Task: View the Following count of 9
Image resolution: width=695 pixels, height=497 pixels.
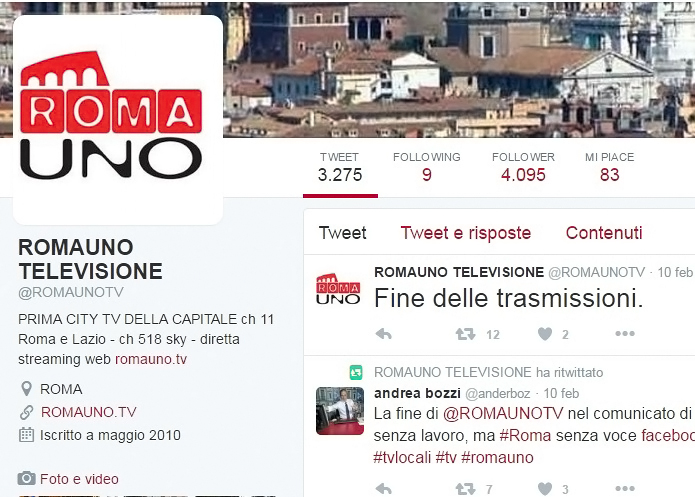Action: coord(426,167)
